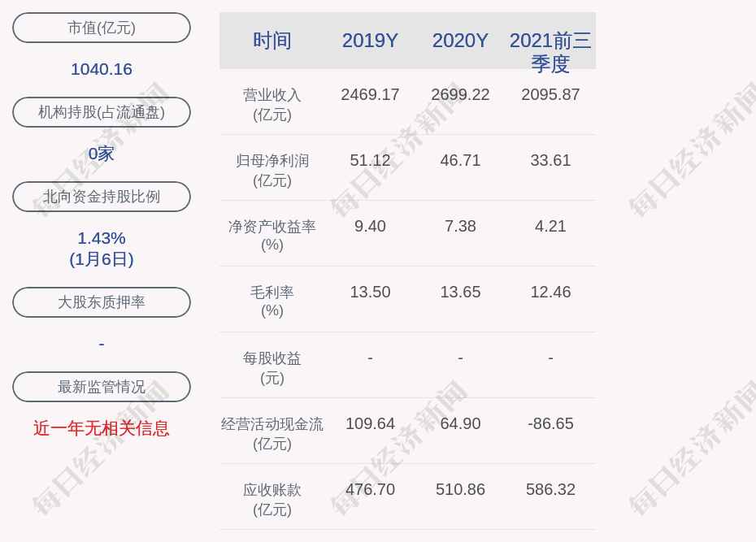This screenshot has width=756, height=542.
Task: Click the 2019Y column header
Action: (370, 41)
